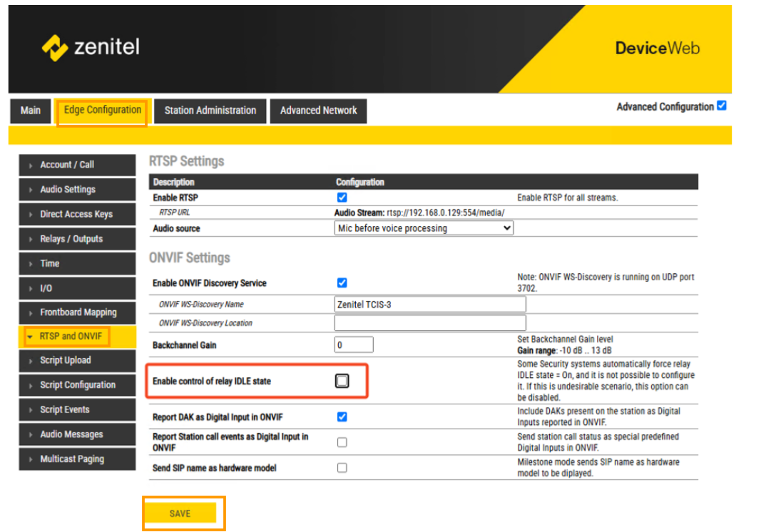Image resolution: width=776 pixels, height=532 pixels.
Task: Open the Script Configuration sidebar item
Action: tap(77, 385)
